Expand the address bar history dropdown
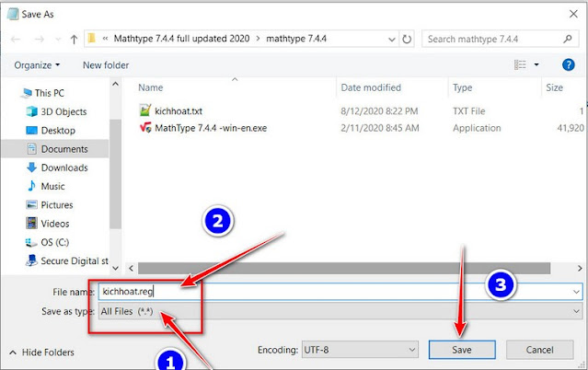Image resolution: width=588 pixels, height=370 pixels. [x=391, y=39]
